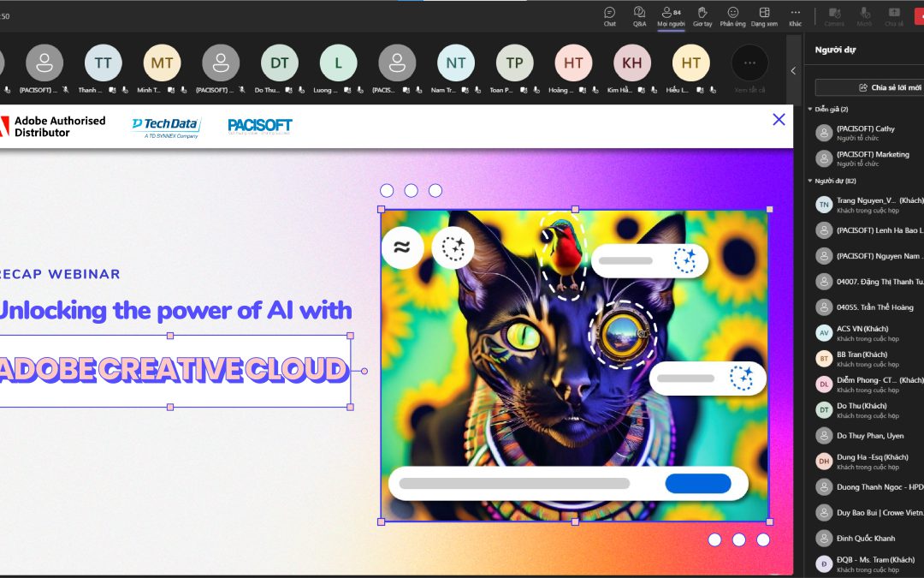
Task: Click the Người dự panel heading
Action: pyautogui.click(x=835, y=50)
